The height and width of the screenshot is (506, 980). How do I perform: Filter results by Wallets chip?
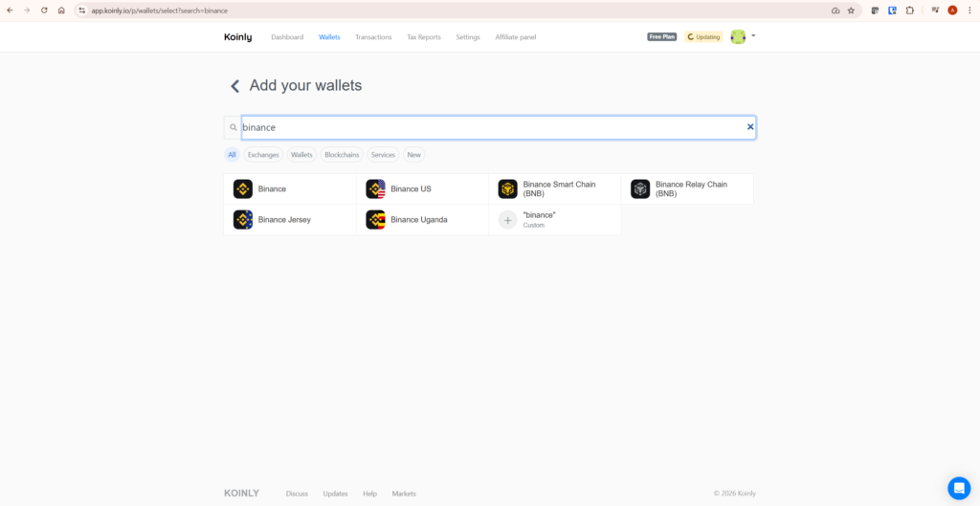[301, 154]
